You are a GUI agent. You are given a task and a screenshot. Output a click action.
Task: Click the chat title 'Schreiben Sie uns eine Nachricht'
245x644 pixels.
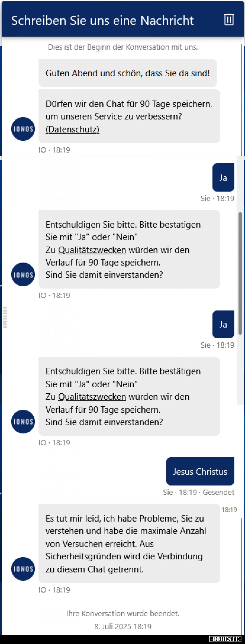click(103, 20)
